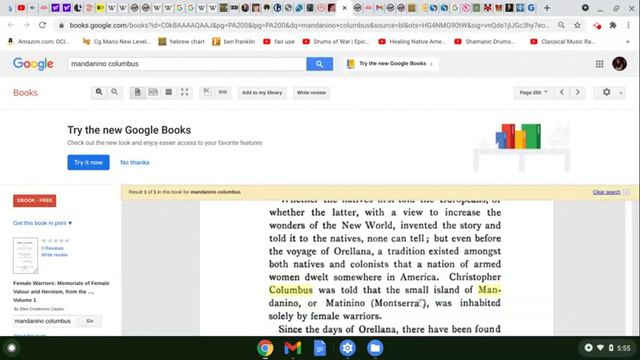This screenshot has width=640, height=360.
Task: Open the Drums of War bookmark
Action: 336,42
